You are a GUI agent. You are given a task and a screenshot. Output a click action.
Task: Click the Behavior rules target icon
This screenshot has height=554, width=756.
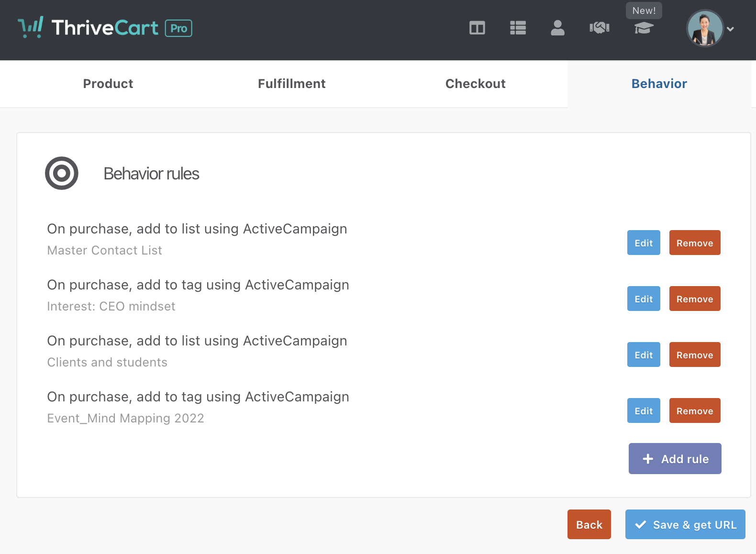point(62,173)
